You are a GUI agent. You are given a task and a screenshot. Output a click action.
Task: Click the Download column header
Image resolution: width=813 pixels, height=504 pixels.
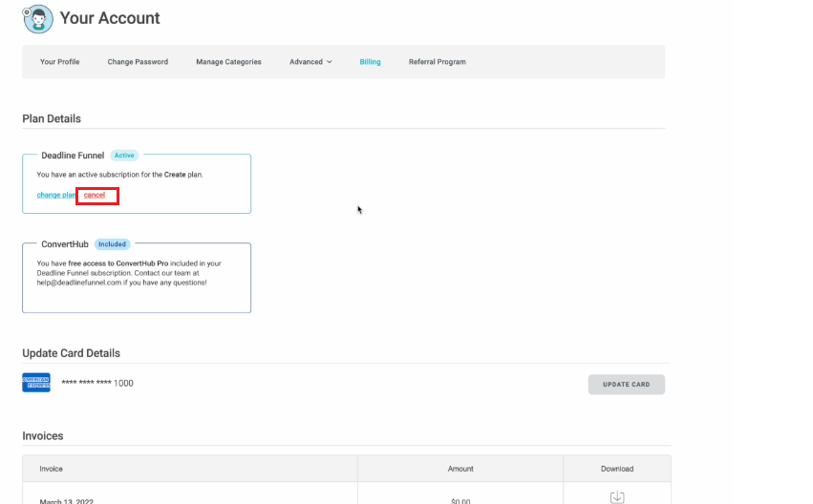coord(617,469)
